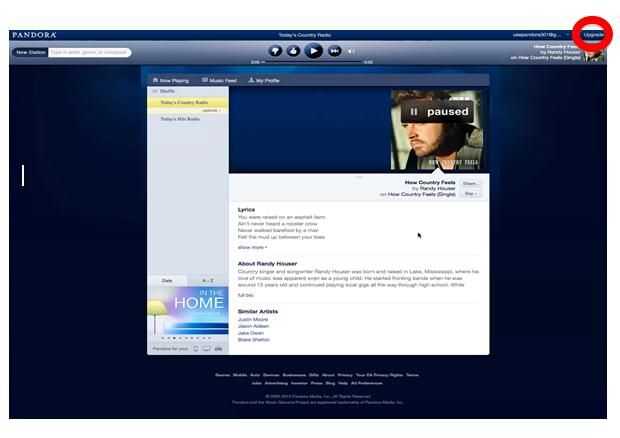The height and width of the screenshot is (438, 620).
Task: Resume playback with the play button
Action: pos(314,51)
